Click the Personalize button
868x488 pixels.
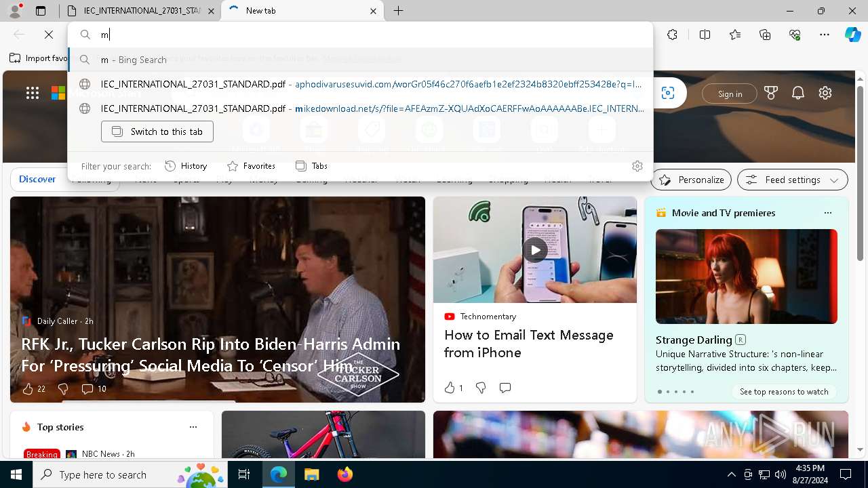point(691,180)
